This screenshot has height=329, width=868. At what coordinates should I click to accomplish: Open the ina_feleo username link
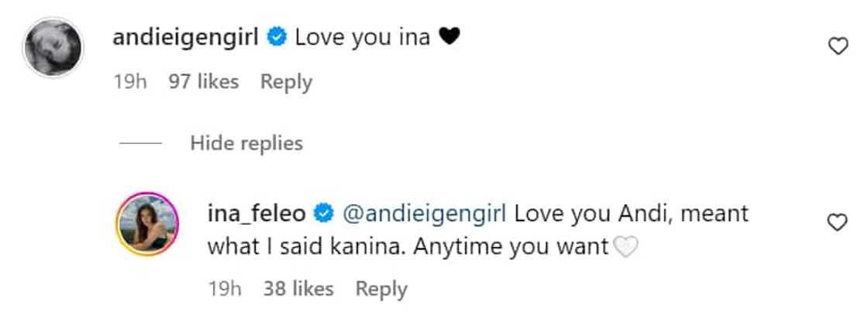257,213
